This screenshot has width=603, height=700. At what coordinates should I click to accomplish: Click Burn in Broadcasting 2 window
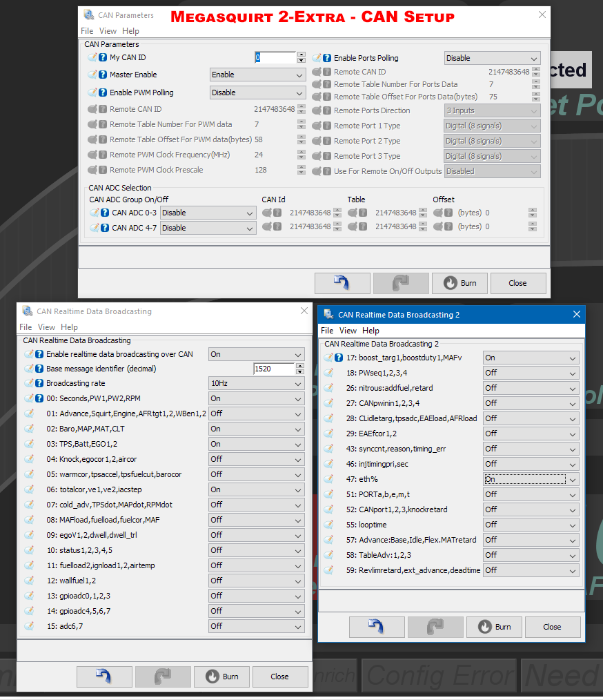click(x=494, y=627)
